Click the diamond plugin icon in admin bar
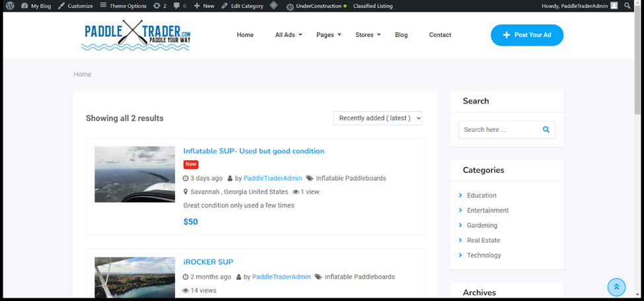 click(273, 6)
